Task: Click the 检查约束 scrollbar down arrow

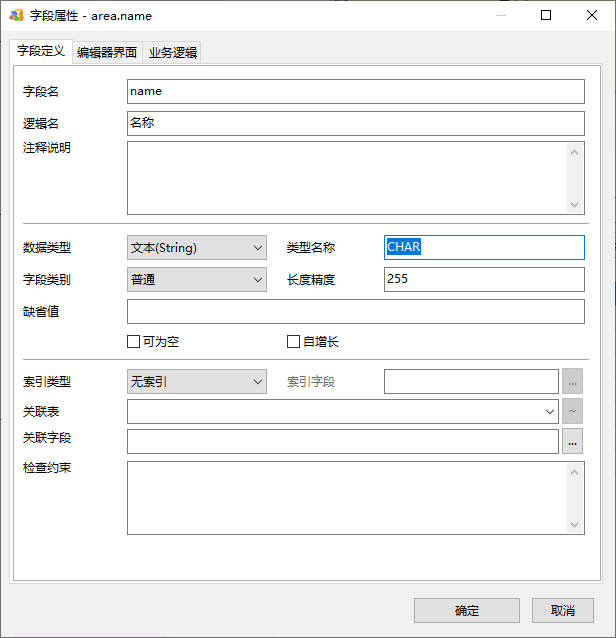Action: click(574, 524)
